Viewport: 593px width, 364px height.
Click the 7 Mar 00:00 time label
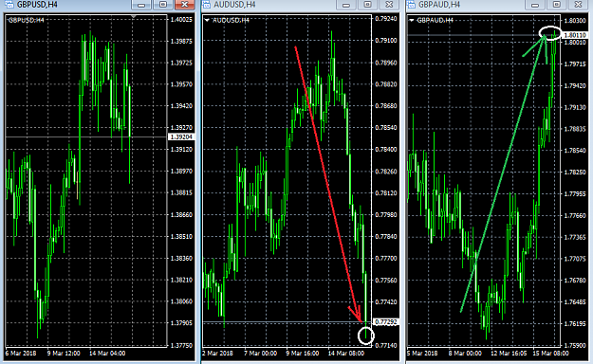tap(261, 354)
